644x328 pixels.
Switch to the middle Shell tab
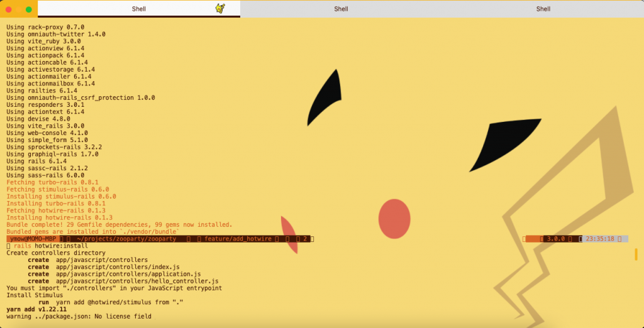341,9
